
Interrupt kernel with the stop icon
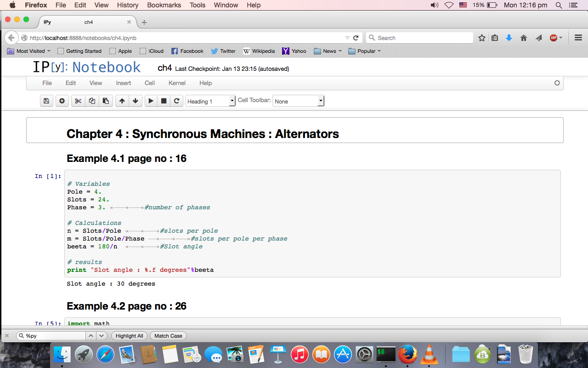(x=164, y=101)
